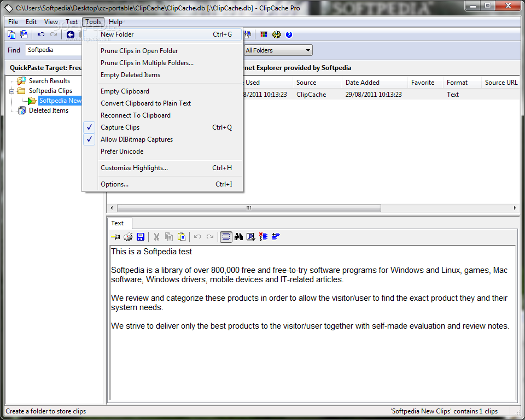Click the Deleted Items recycle bin icon
This screenshot has height=420, width=525.
pyautogui.click(x=22, y=110)
